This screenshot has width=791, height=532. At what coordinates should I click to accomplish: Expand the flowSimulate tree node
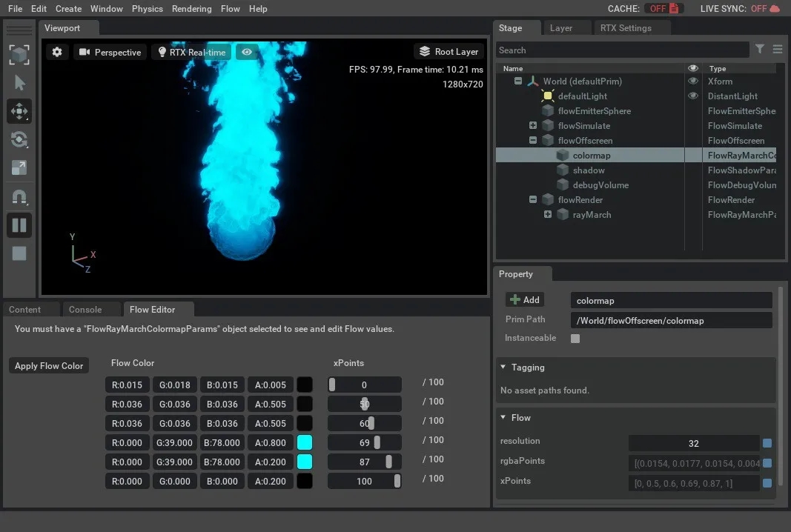pyautogui.click(x=533, y=126)
